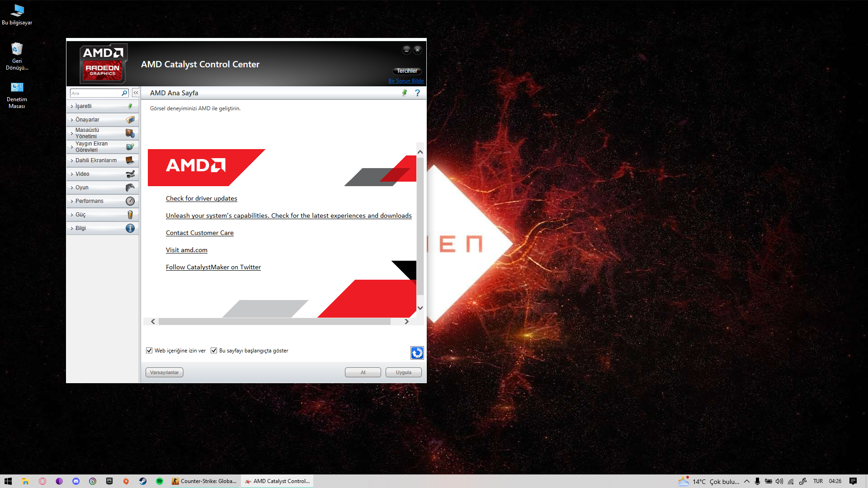This screenshot has height=488, width=868.
Task: Open Steam from the taskbar
Action: 142,481
